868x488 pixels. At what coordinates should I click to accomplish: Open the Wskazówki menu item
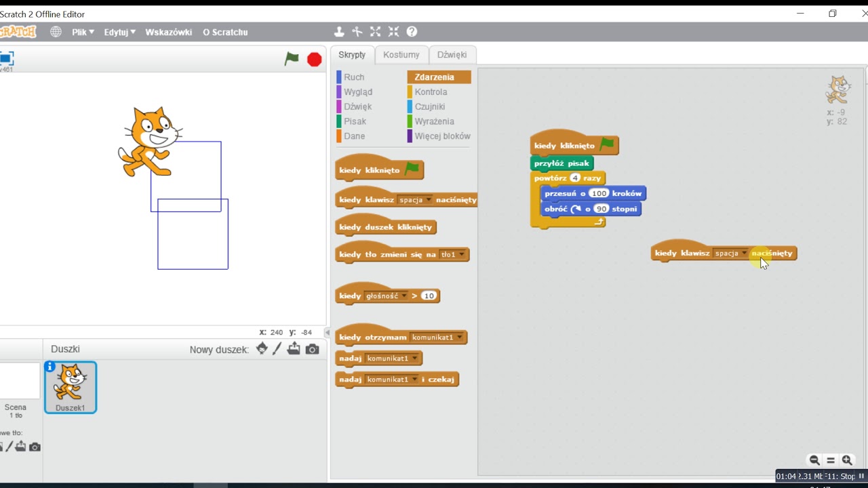click(168, 32)
